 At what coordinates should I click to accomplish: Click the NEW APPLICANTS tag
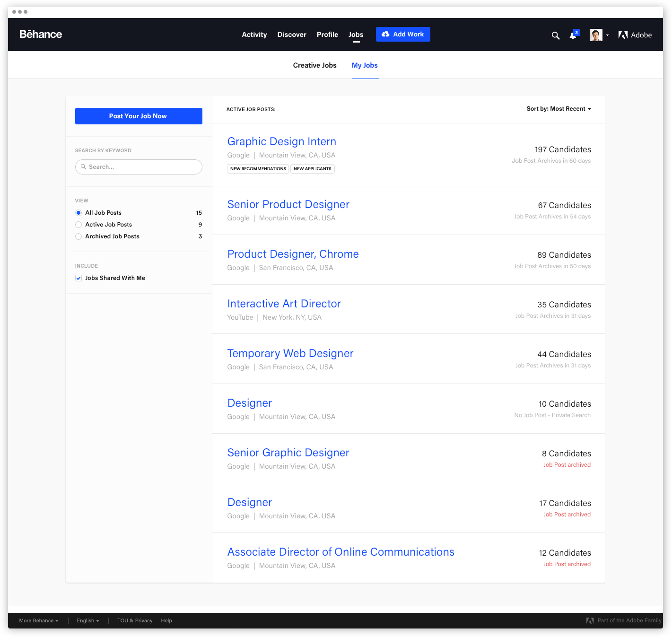(x=313, y=169)
